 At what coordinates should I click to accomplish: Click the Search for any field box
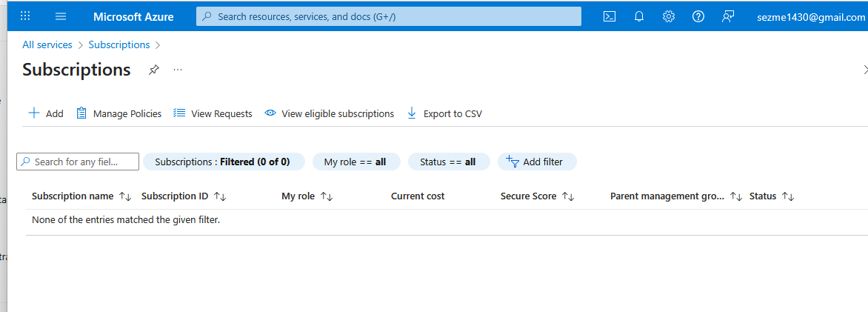[x=78, y=162]
